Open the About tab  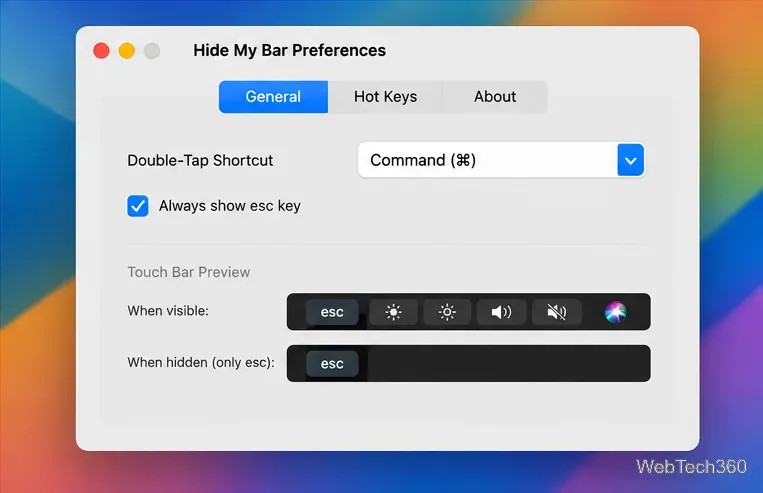[x=495, y=97]
